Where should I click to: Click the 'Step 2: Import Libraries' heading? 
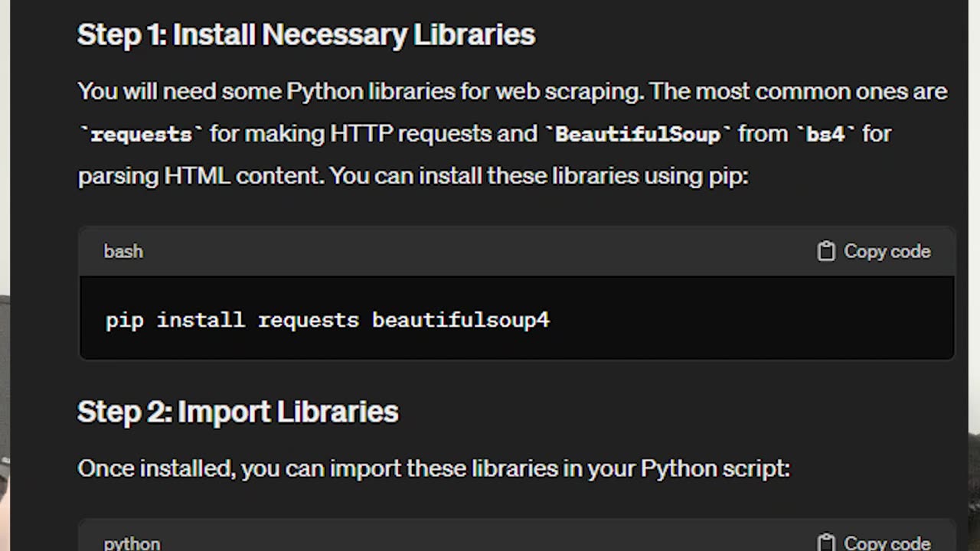238,412
